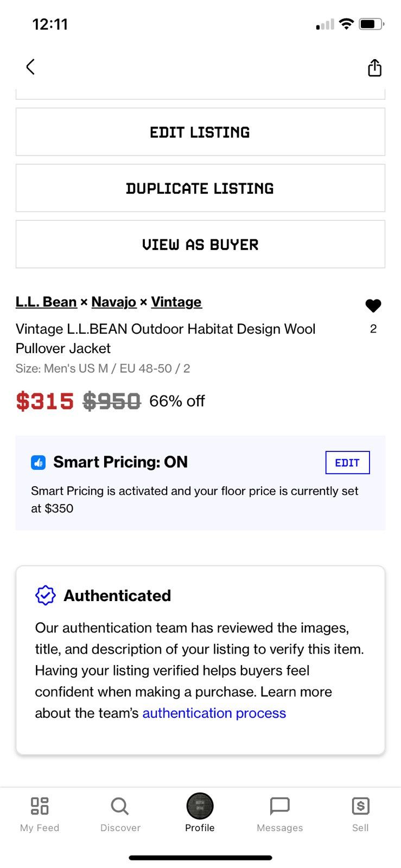Open Sell tab icon
This screenshot has height=868, width=401.
(x=360, y=814)
